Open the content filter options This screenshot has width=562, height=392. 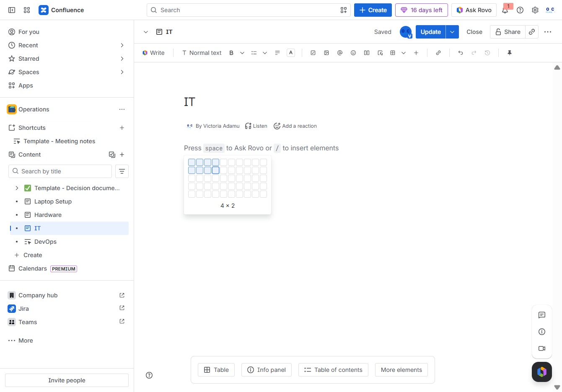122,171
